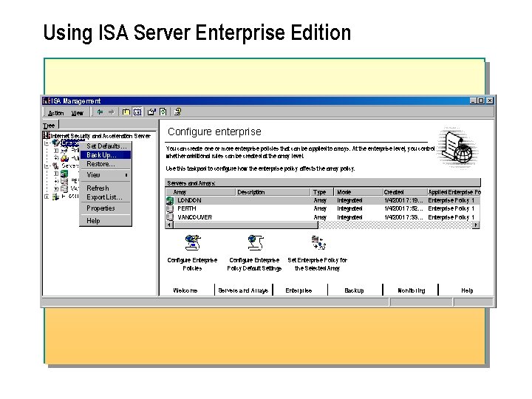
Task: Open the View submenu arrow in context menu
Action: 126,175
